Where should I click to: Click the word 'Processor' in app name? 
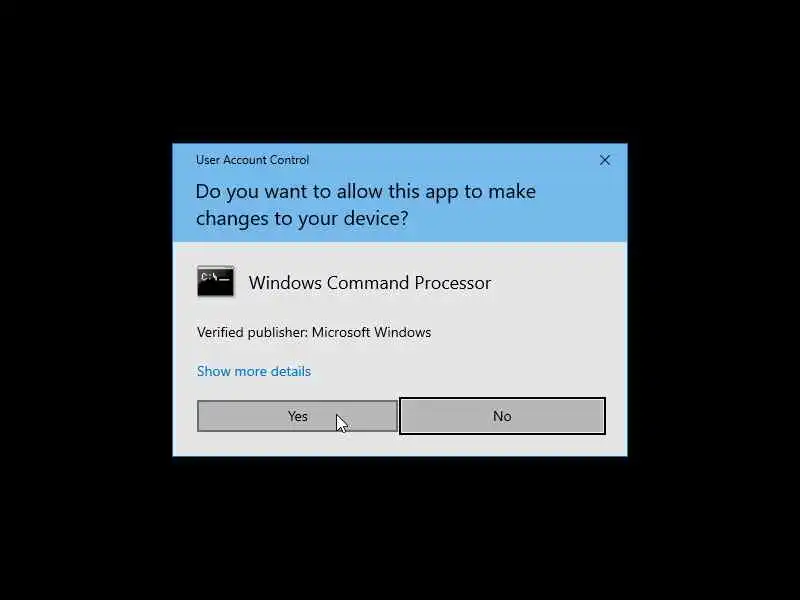tap(453, 283)
